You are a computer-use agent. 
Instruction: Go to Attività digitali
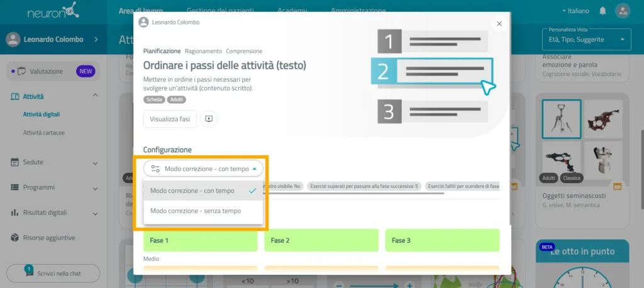click(42, 114)
